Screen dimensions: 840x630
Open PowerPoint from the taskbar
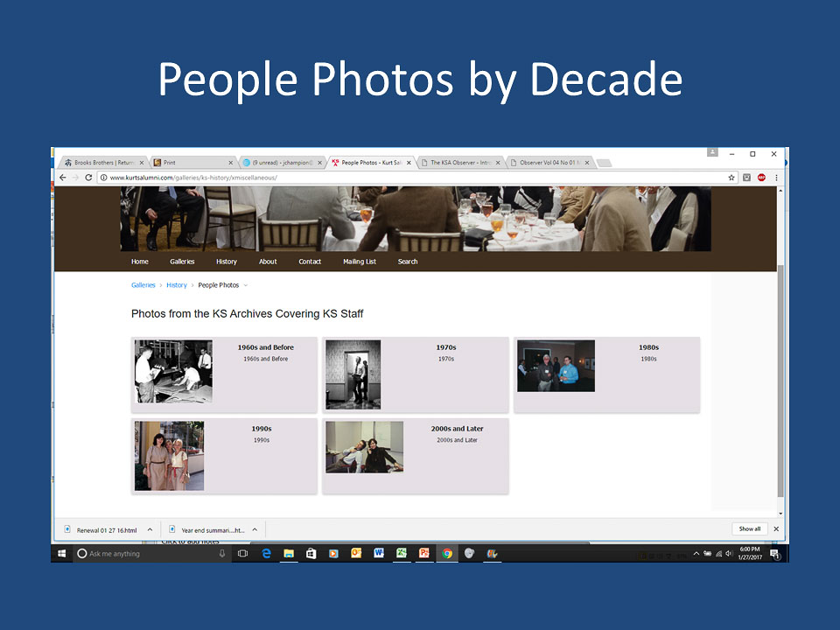click(424, 553)
